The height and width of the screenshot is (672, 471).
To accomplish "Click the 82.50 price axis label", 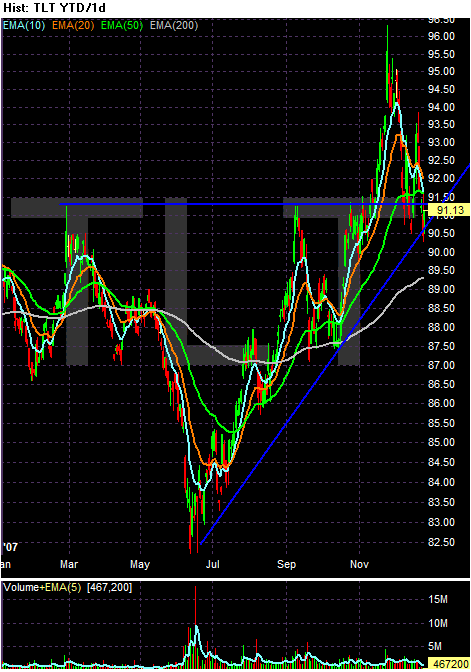I will [x=441, y=542].
